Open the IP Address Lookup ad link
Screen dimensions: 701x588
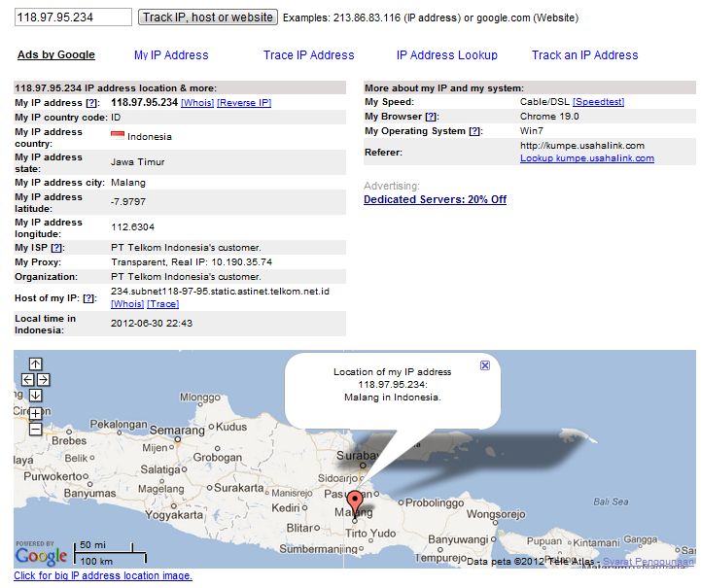(447, 55)
